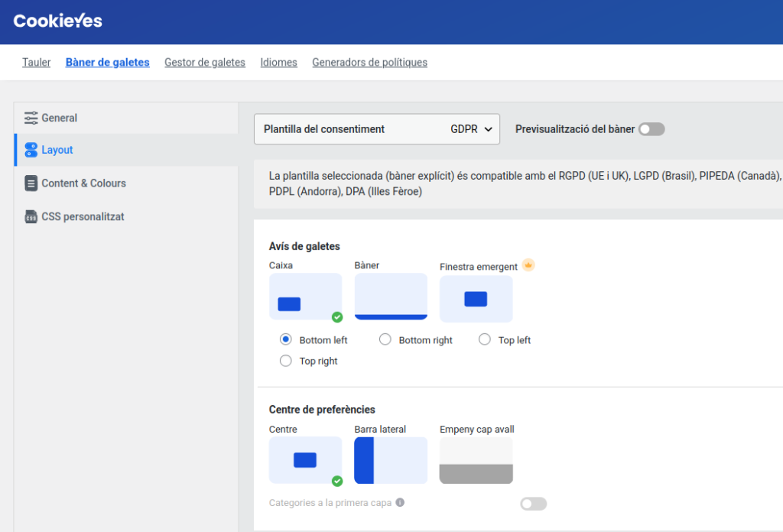This screenshot has height=532, width=783.
Task: Pick the Barra lateral preference layout
Action: (x=391, y=460)
